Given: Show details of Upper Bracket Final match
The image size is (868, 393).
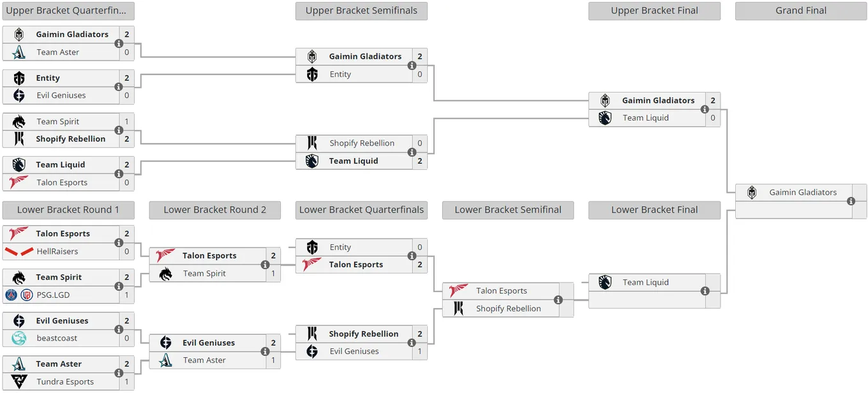Looking at the screenshot, I should [x=705, y=109].
